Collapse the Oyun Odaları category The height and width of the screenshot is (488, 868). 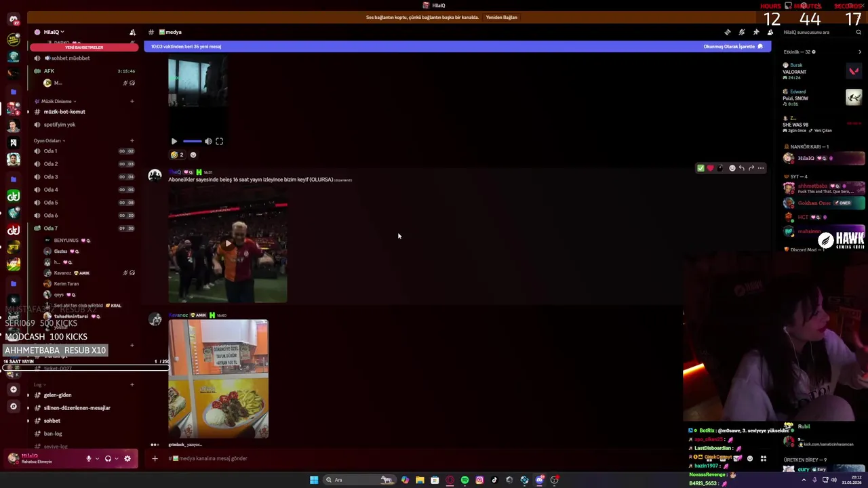[49, 140]
